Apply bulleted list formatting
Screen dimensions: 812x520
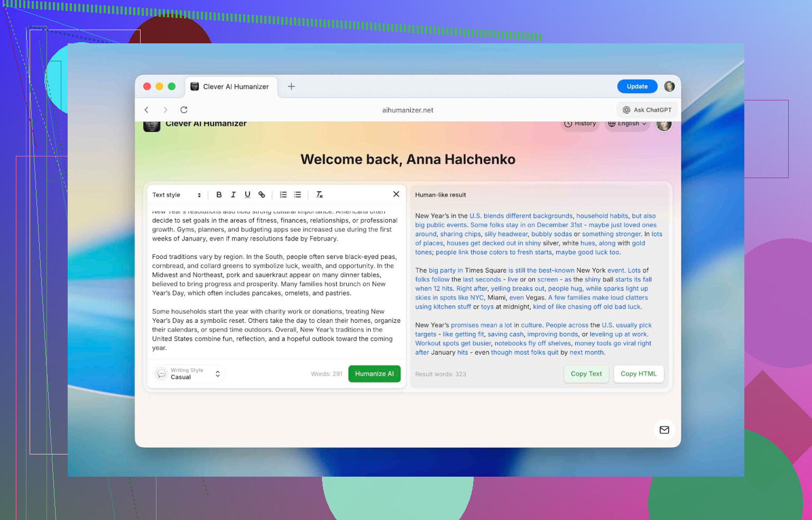click(x=298, y=194)
